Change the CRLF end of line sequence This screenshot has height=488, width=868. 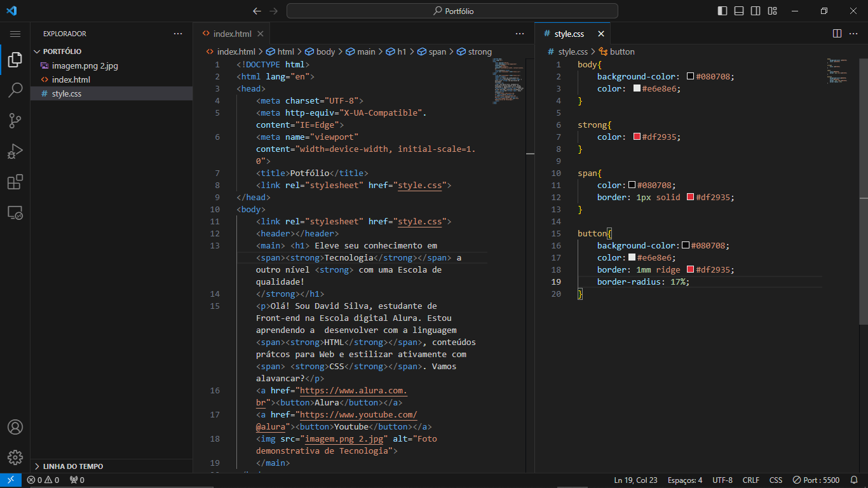(751, 480)
